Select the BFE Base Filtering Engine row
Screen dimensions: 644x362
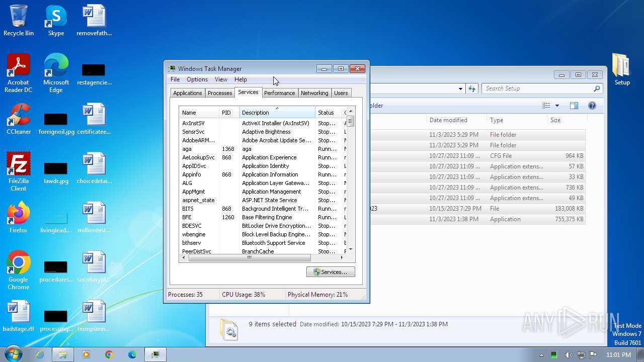[x=263, y=217]
